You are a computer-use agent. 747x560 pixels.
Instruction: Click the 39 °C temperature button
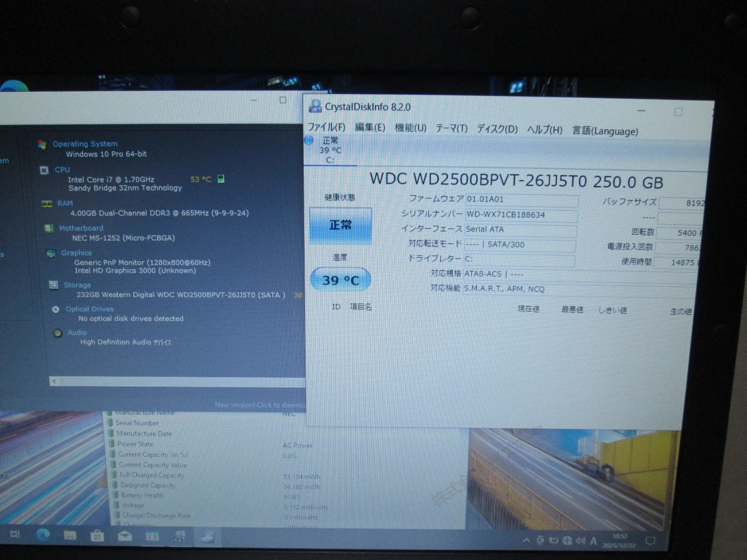click(x=340, y=280)
